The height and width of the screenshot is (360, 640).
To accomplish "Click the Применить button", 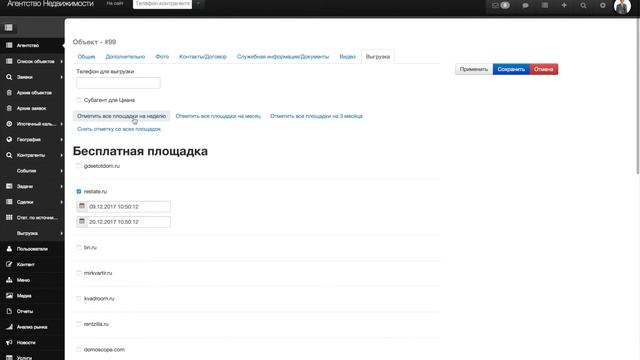I will point(474,69).
